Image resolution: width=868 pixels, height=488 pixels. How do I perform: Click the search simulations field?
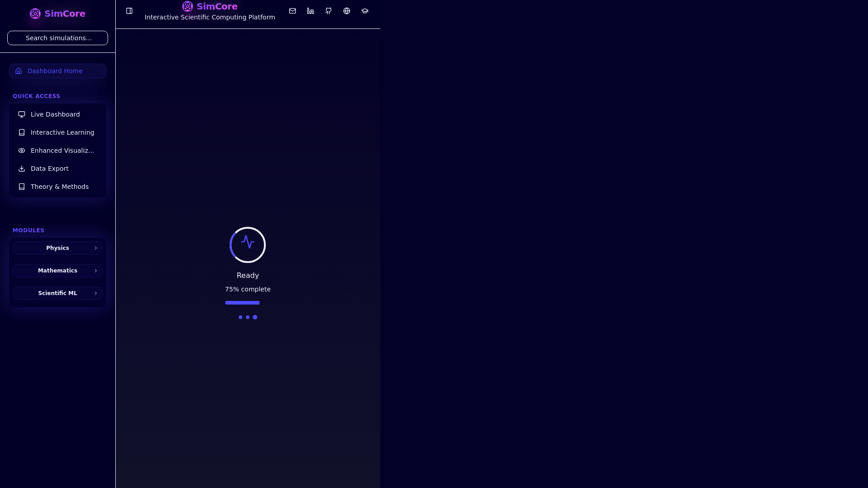57,38
